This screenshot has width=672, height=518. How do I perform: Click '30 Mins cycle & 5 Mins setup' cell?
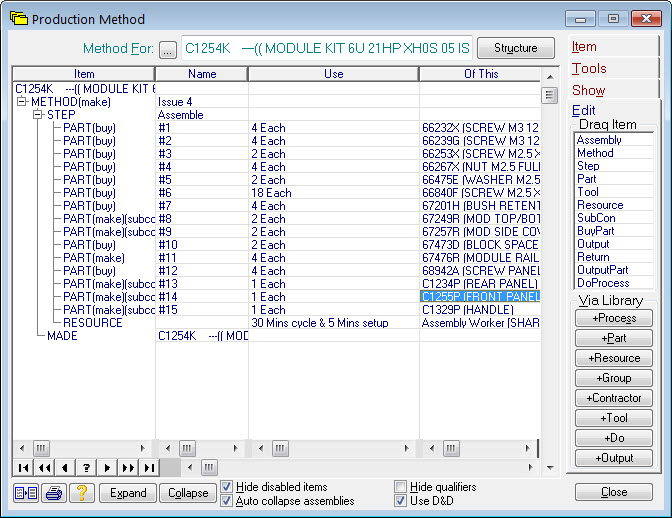coord(334,323)
